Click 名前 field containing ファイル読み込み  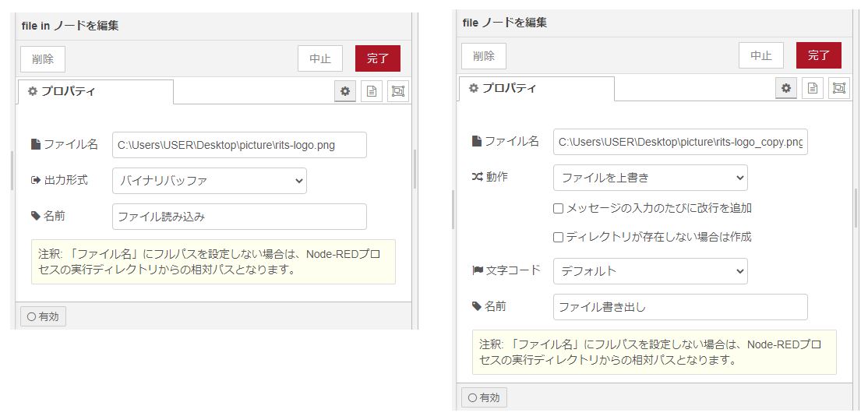coord(238,217)
